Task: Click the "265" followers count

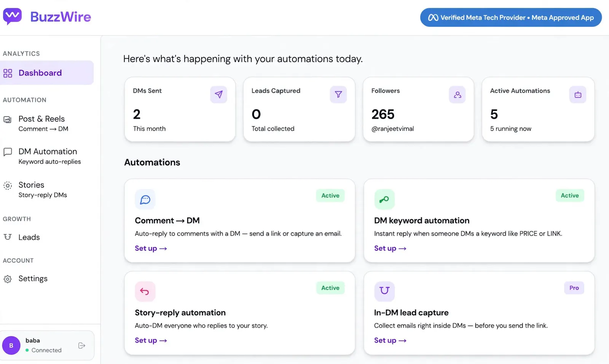Action: pos(383,114)
